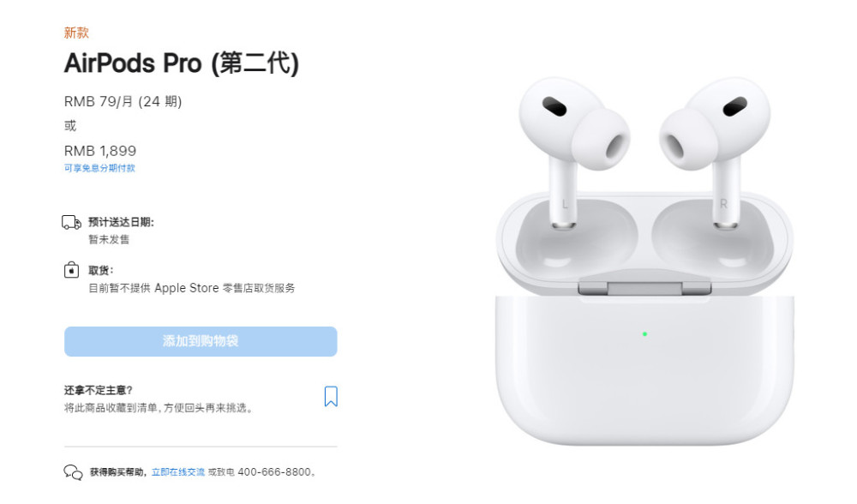Open the 立即在线交流 chat link
This screenshot has width=857, height=504.
177,471
